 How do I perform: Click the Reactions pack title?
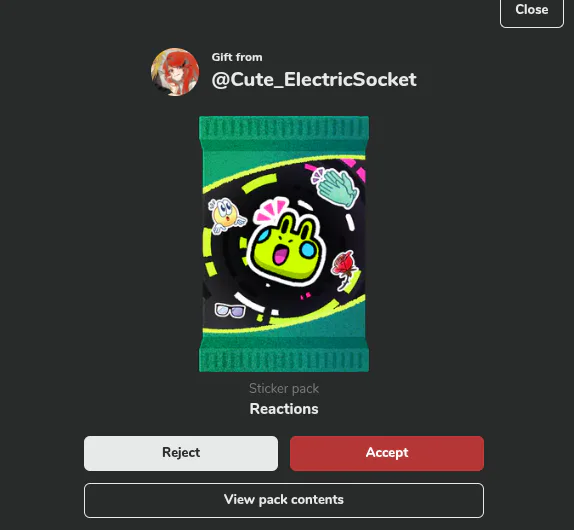[284, 409]
